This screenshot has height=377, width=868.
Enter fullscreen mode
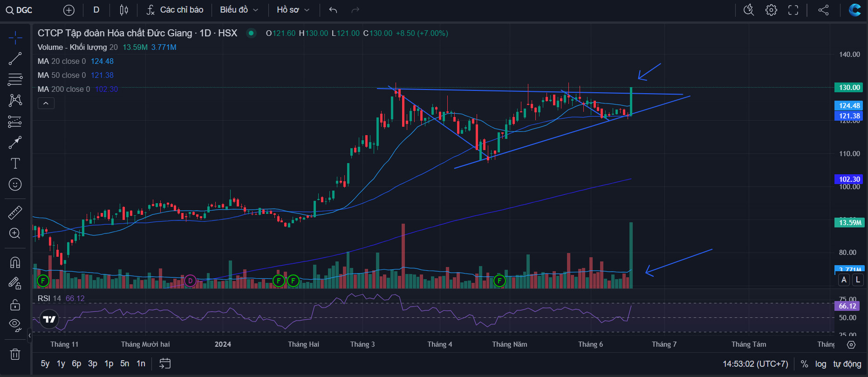tap(793, 10)
